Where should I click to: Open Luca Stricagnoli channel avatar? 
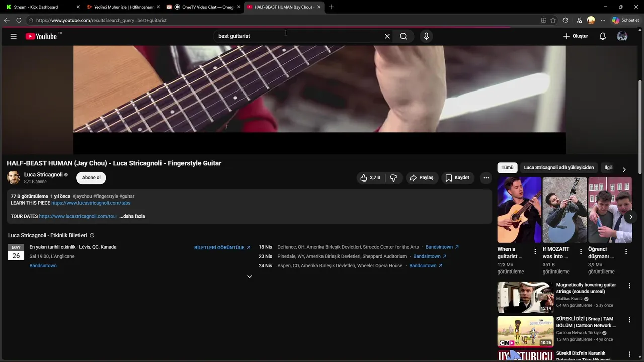14,177
